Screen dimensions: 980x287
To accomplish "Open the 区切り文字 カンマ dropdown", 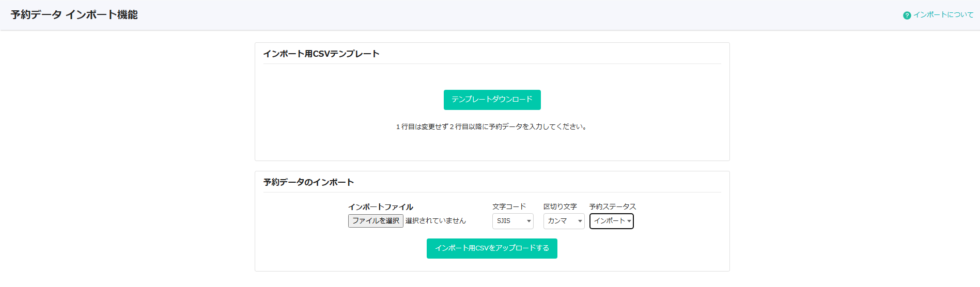I will (564, 221).
